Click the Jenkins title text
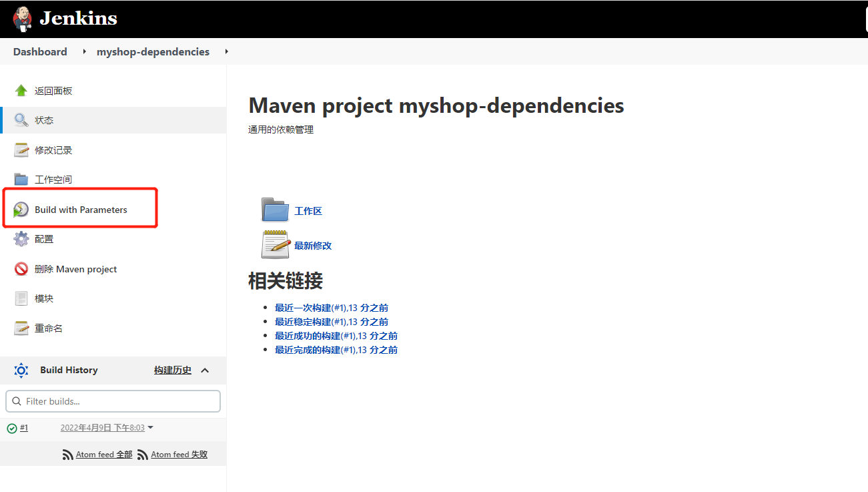This screenshot has width=868, height=492. [x=78, y=18]
